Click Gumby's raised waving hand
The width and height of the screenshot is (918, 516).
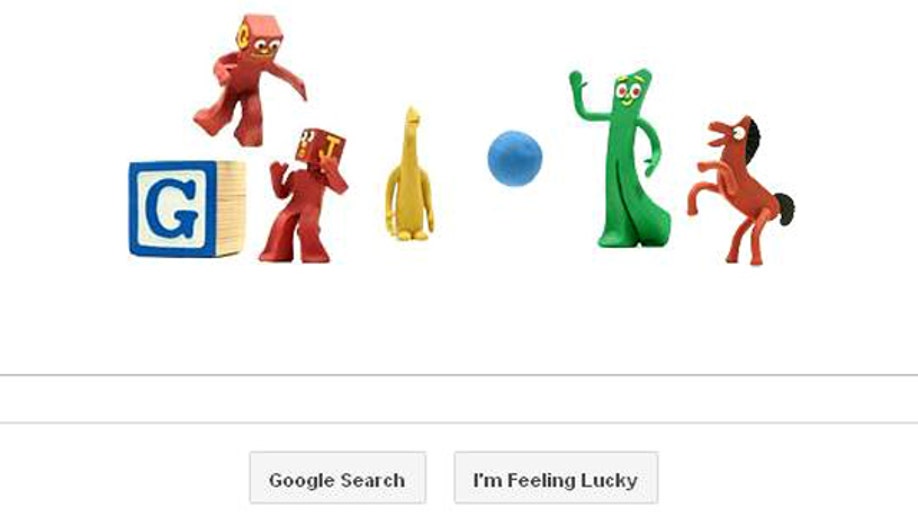[577, 80]
